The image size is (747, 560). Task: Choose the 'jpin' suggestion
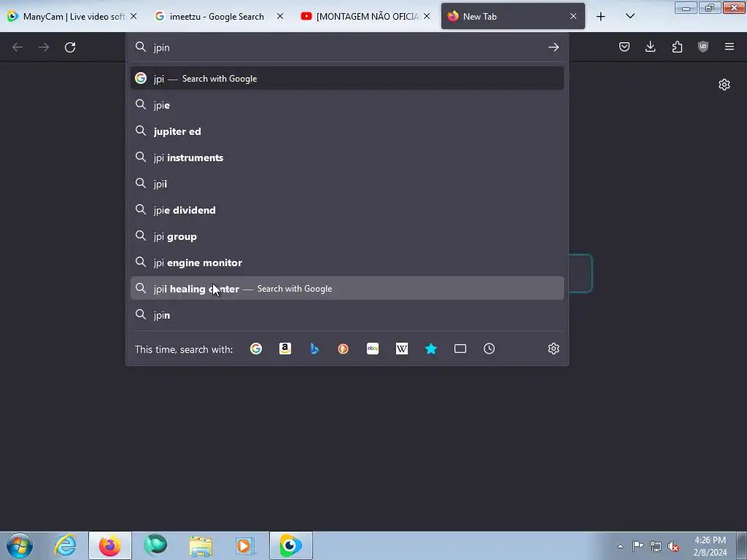(x=347, y=315)
